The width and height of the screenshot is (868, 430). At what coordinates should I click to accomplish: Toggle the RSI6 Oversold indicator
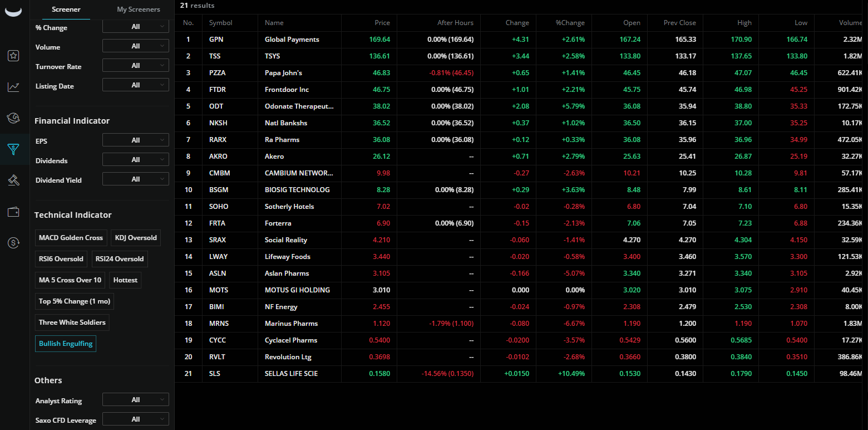[x=61, y=259]
